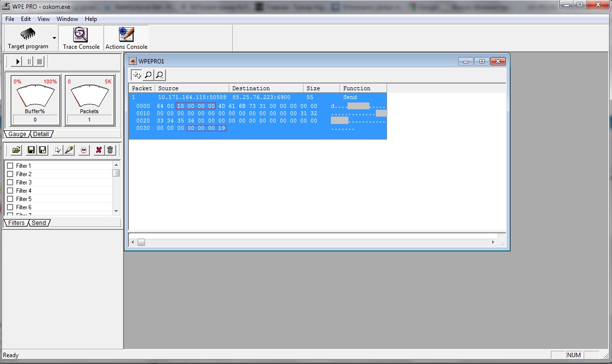Sort by the Destination column header
The image size is (612, 364).
coord(266,88)
